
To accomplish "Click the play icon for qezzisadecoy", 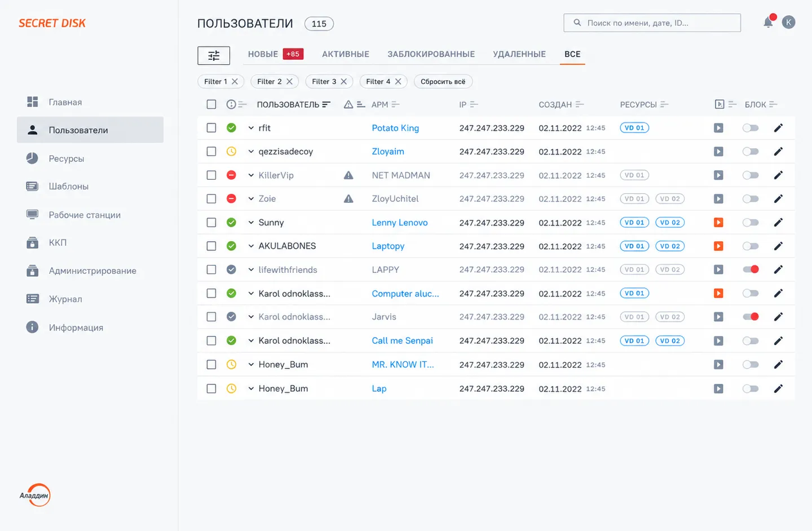I will coord(718,152).
